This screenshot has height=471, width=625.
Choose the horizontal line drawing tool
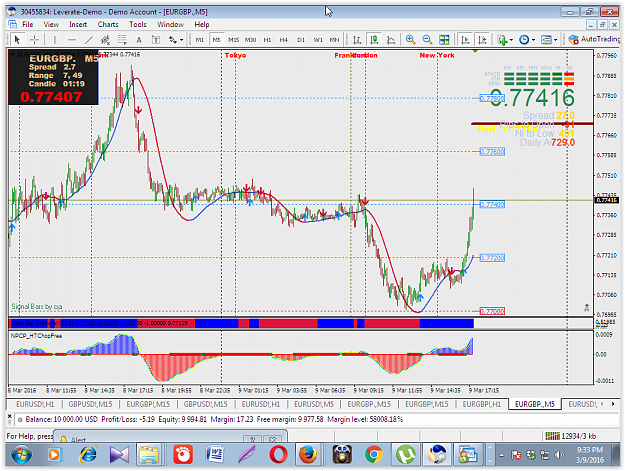[72, 39]
